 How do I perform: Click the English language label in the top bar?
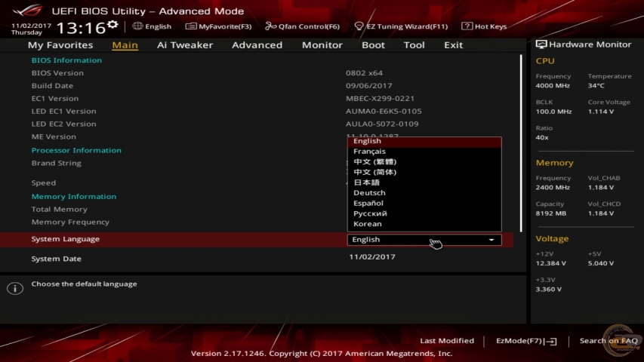[158, 26]
